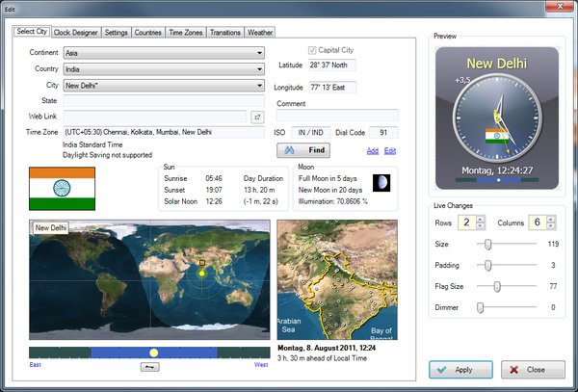Click the moon phase icon
578x392 pixels.
pos(382,182)
